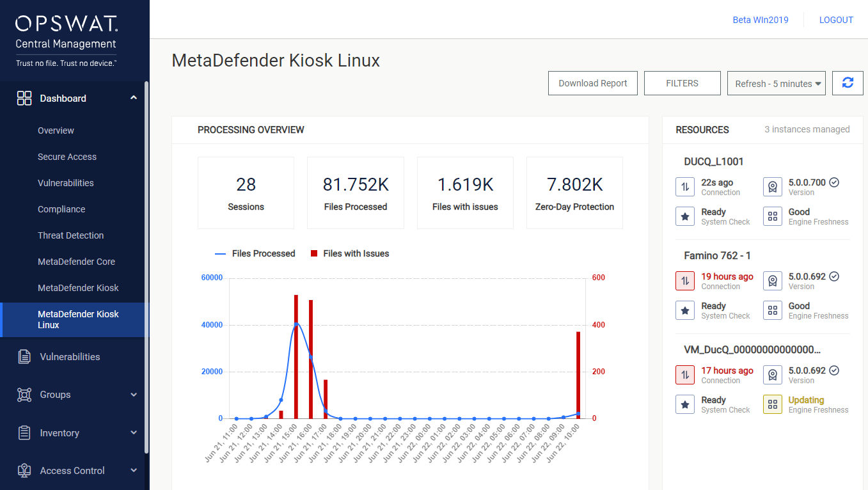Click checkmark beside Famino version 5.0.0.692
Viewport: 868px width, 490px height.
click(x=834, y=276)
